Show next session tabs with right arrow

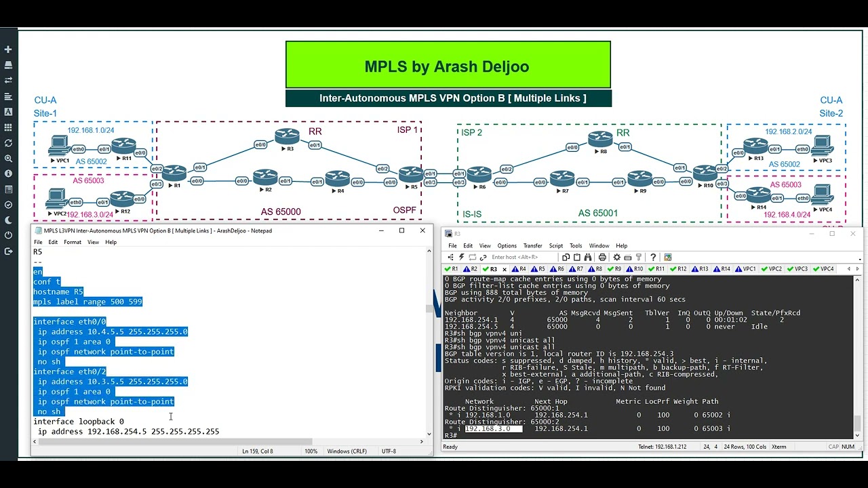pos(857,269)
